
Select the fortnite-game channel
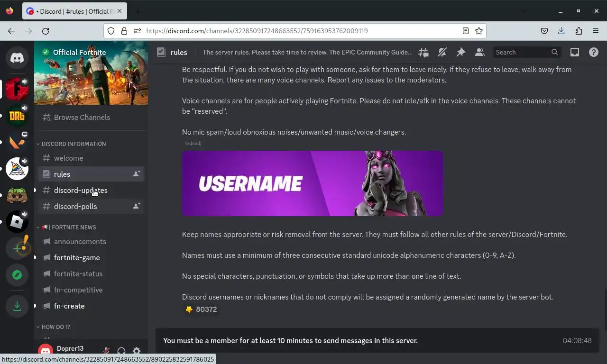[x=91, y=257]
